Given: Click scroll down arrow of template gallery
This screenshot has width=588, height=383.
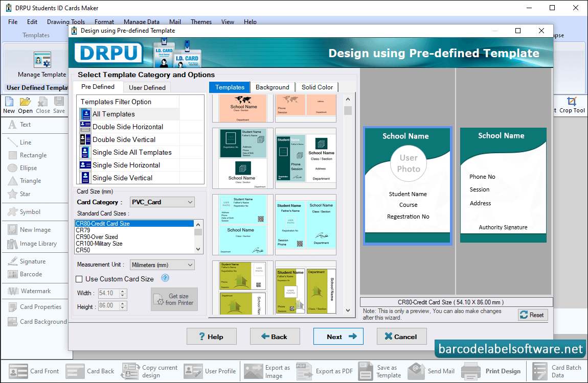Looking at the screenshot, I should coord(348,310).
